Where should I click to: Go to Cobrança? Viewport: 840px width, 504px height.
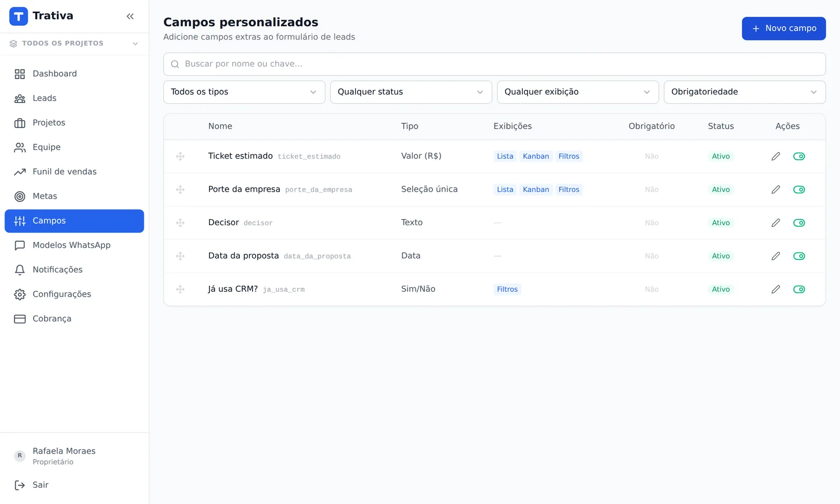(74, 319)
